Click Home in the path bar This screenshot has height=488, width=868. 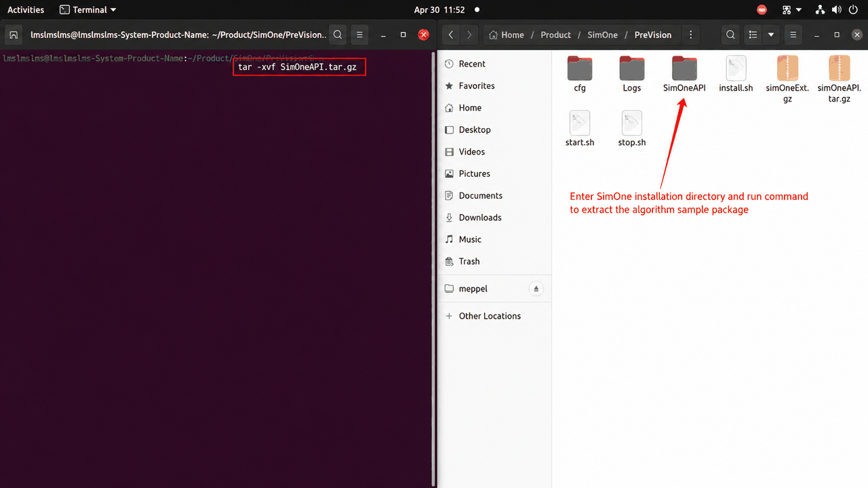point(507,35)
